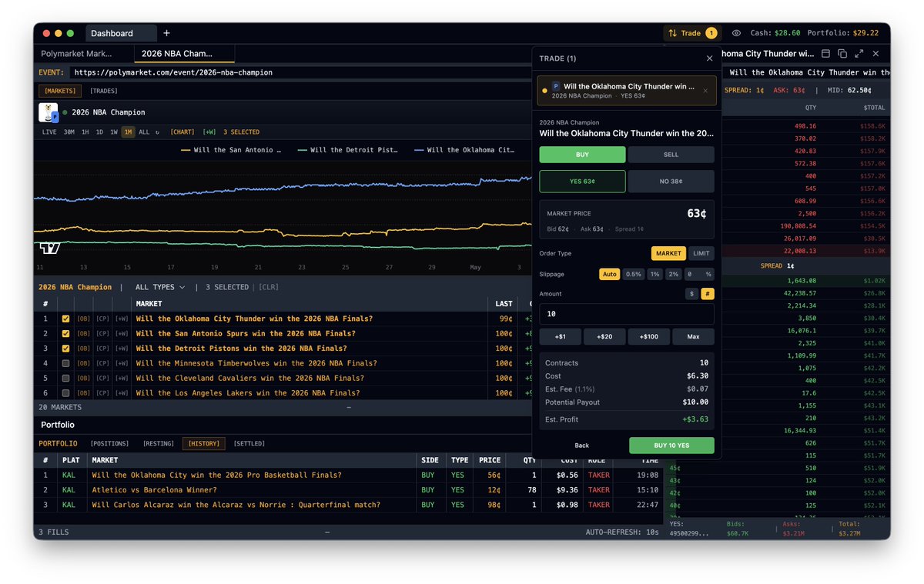Collapse the markets table with the minus control
The image size is (924, 584).
pos(349,407)
